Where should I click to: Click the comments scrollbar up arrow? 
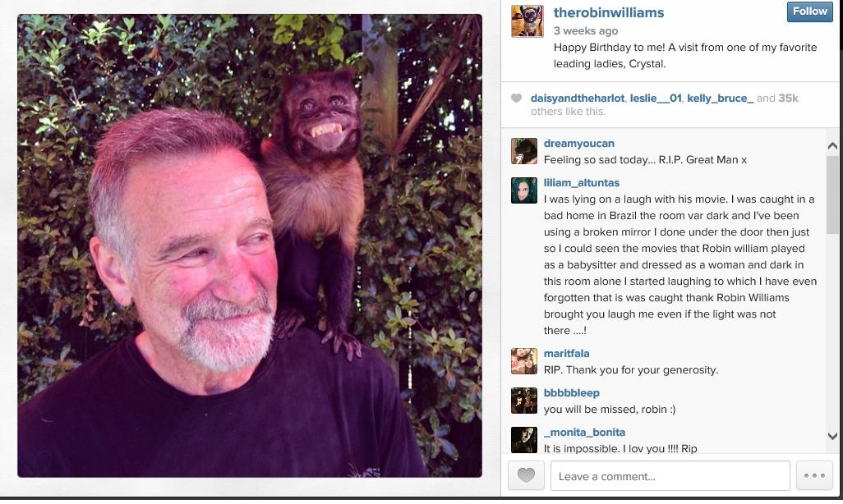coord(833,145)
